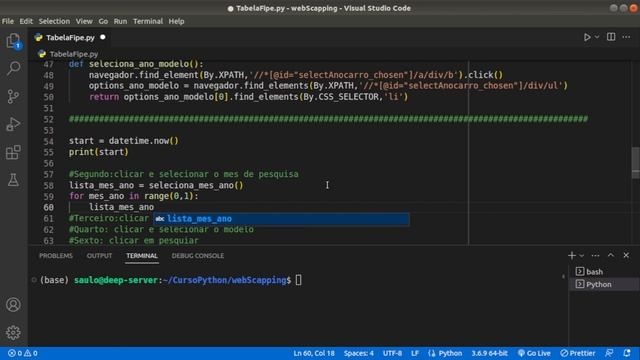Select the Python terminal entry

(604, 284)
